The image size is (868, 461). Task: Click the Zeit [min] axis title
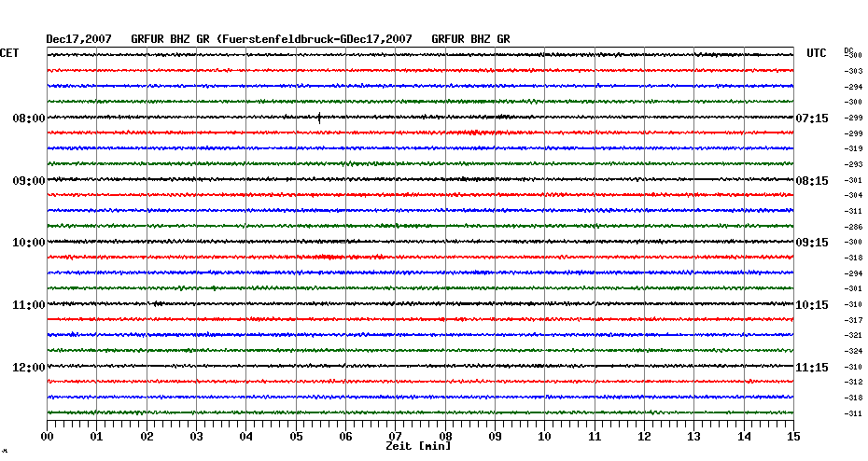tap(418, 446)
